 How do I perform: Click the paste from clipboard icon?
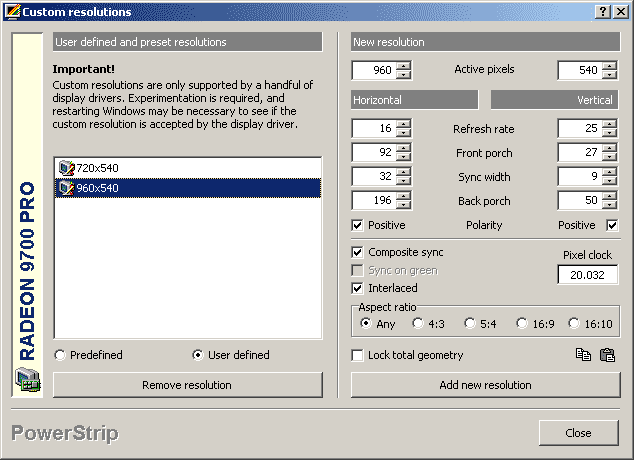click(x=607, y=354)
